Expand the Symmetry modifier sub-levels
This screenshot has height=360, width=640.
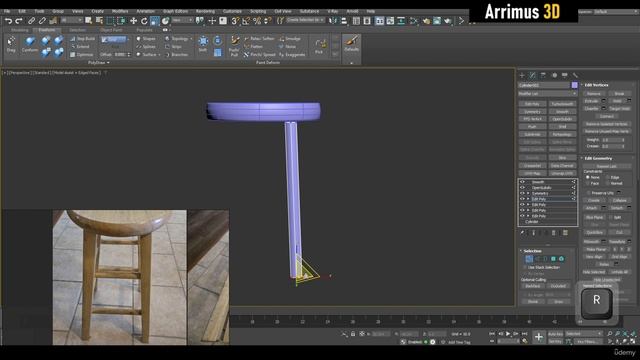tap(528, 193)
